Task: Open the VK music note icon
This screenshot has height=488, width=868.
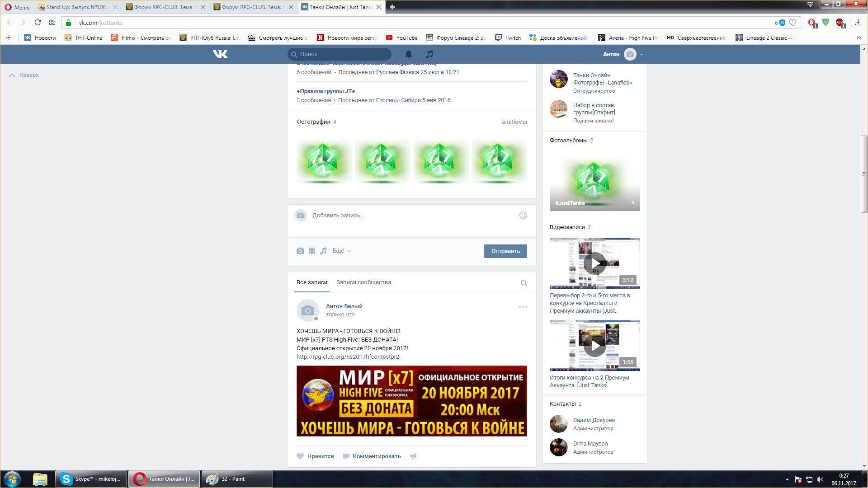Action: pyautogui.click(x=429, y=54)
